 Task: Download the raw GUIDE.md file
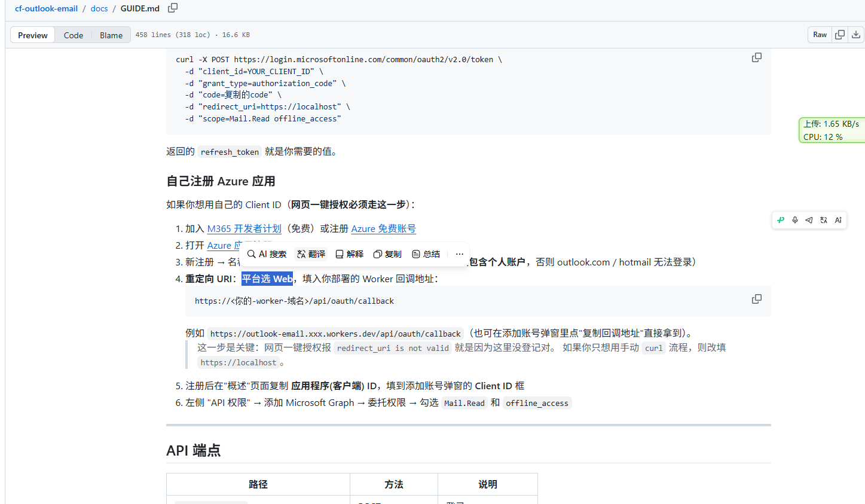click(x=856, y=35)
